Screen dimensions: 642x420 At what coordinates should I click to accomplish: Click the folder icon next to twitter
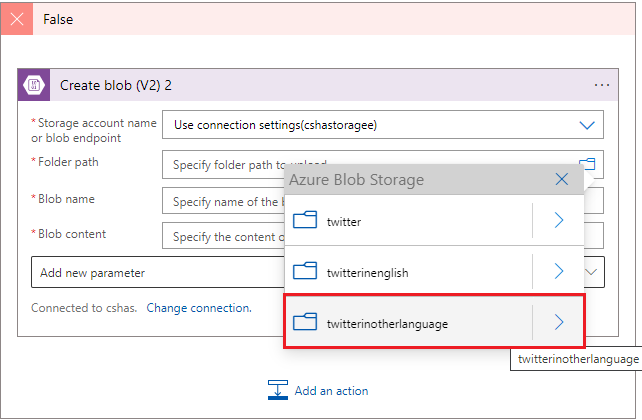coord(305,220)
